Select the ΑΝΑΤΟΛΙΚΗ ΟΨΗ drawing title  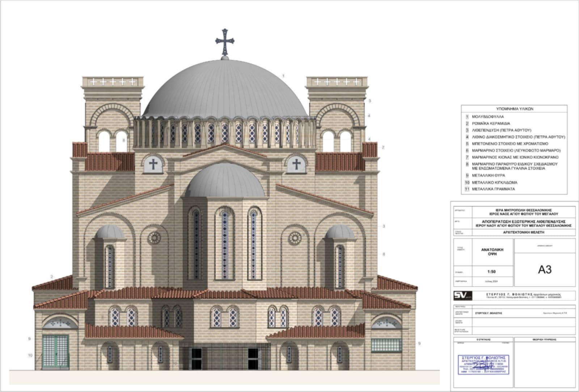492,252
